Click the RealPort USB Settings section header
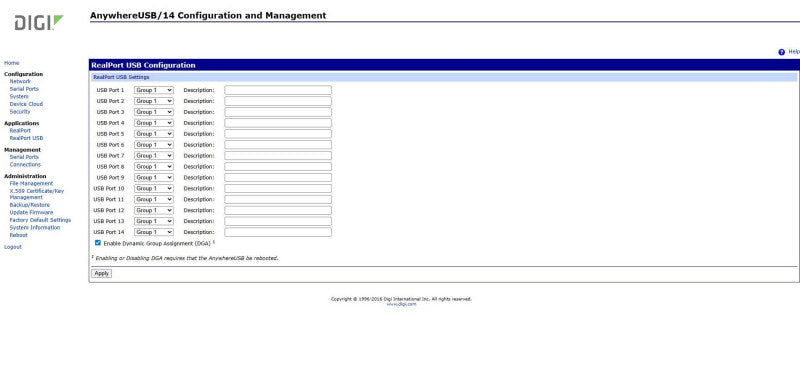Image resolution: width=800 pixels, height=392 pixels. click(444, 77)
